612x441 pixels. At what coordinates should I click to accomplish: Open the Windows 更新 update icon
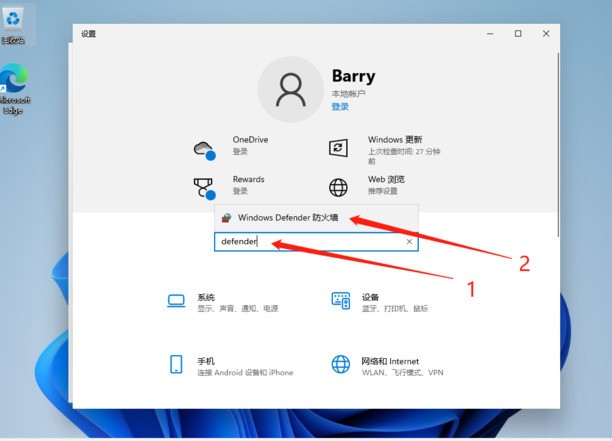338,148
